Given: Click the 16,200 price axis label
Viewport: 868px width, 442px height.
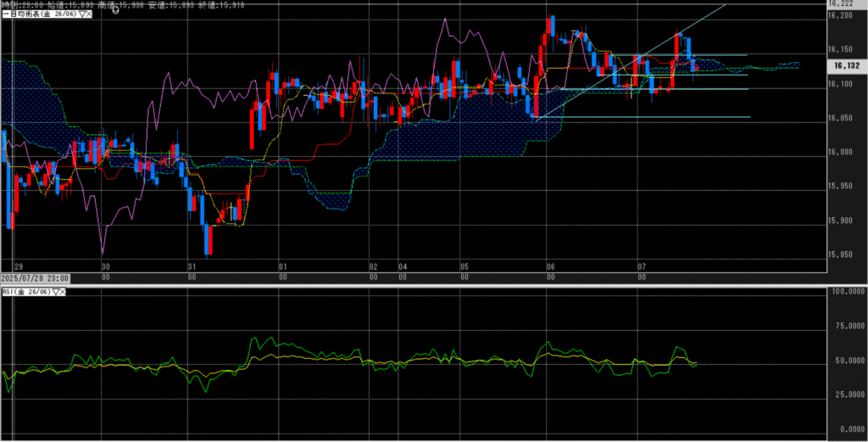Looking at the screenshot, I should point(840,15).
